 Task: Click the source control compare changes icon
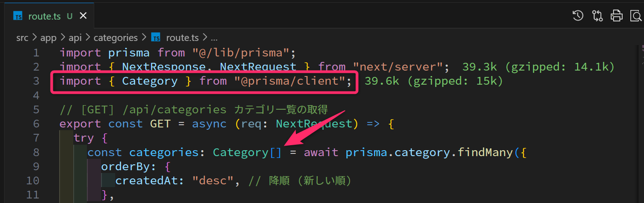pyautogui.click(x=598, y=16)
